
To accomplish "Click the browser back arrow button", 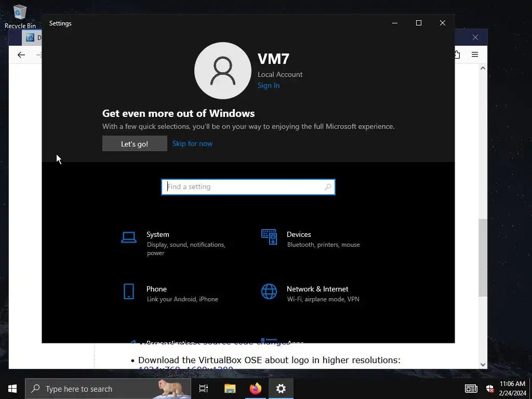I will tap(21, 55).
